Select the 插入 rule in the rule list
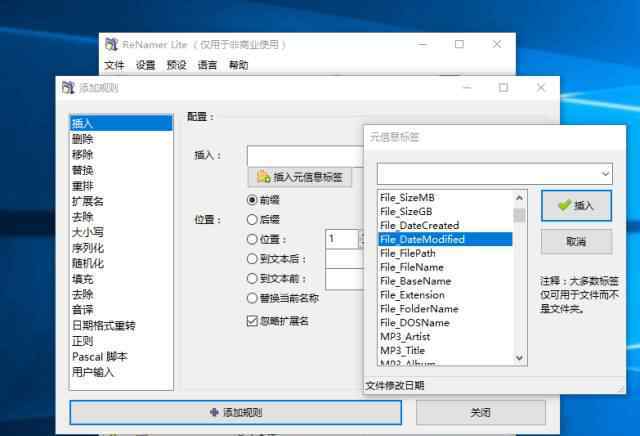This screenshot has width=640, height=436. 121,123
